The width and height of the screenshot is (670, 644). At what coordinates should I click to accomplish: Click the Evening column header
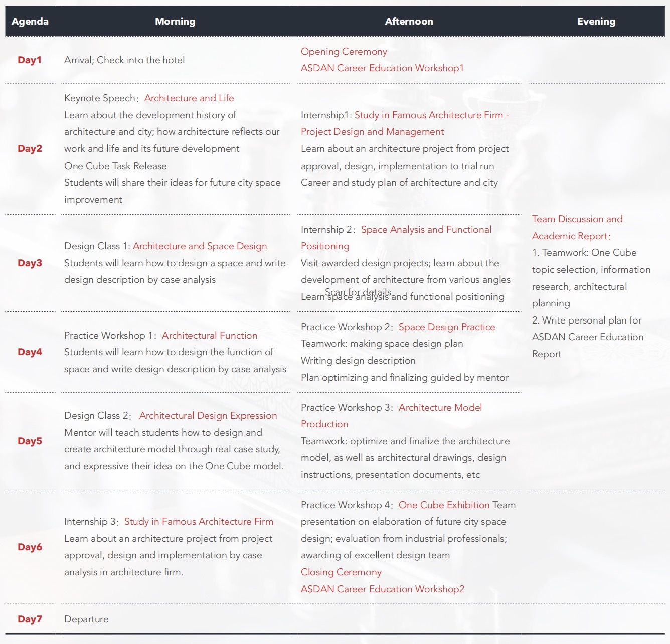[x=596, y=21]
